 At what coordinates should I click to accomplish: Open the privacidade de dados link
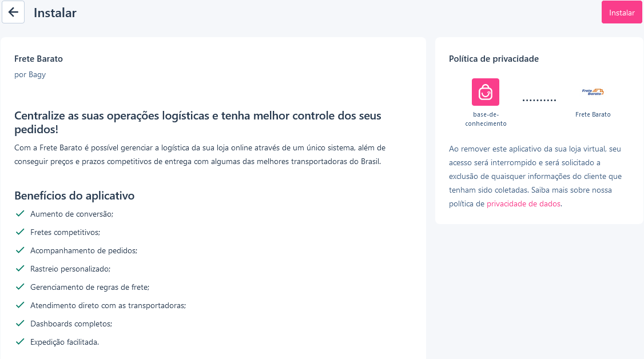tap(523, 204)
